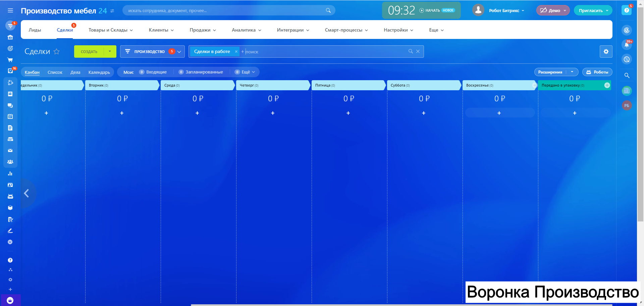Mark Сделки page as favorite with the star
The width and height of the screenshot is (644, 306).
[x=57, y=51]
